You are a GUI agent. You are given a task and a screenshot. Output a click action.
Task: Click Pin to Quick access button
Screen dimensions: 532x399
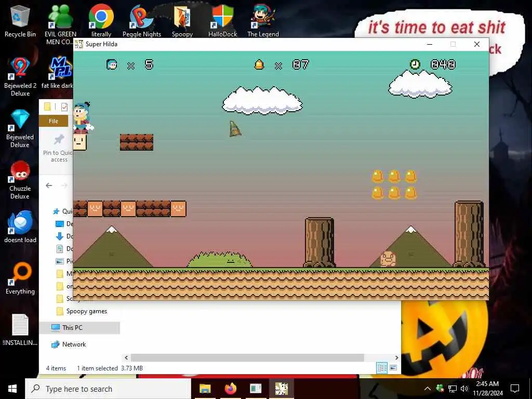coord(59,148)
